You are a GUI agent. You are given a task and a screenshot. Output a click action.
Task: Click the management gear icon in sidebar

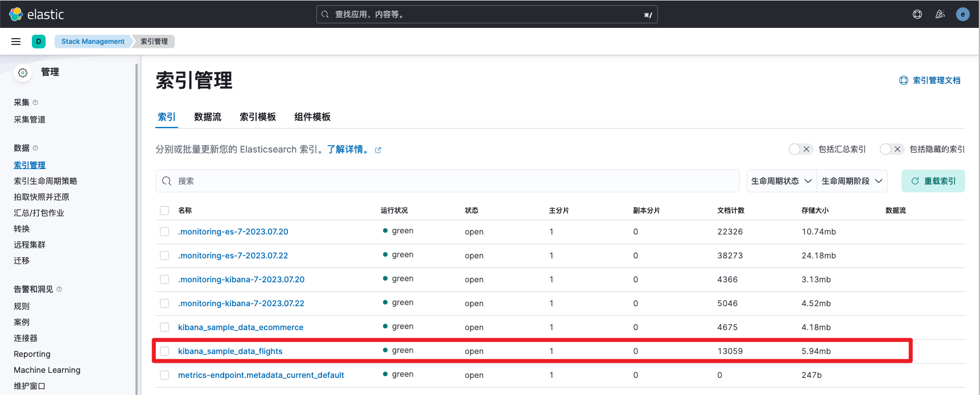coord(23,72)
